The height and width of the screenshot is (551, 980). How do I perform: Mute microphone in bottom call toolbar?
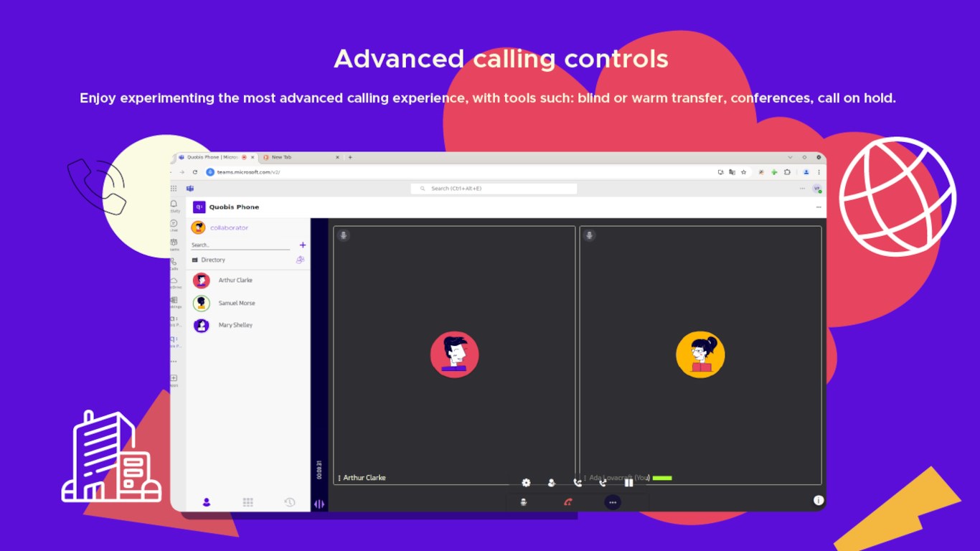pos(524,502)
